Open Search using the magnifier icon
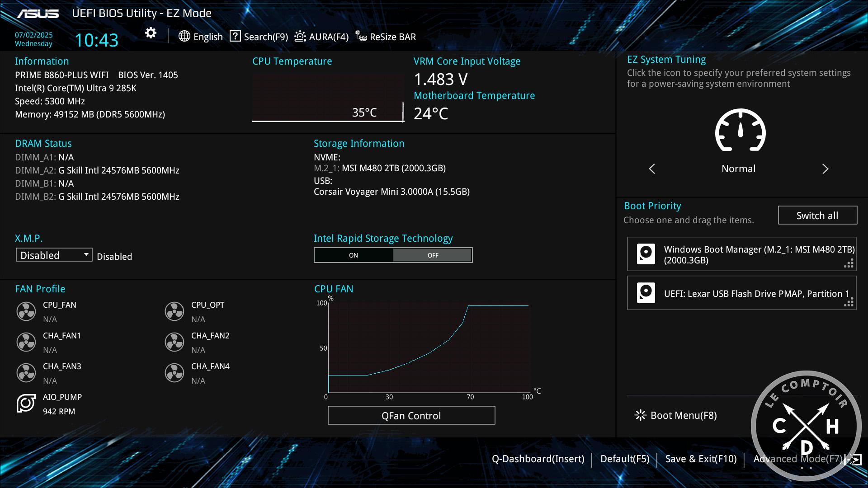This screenshot has height=488, width=868. [235, 37]
